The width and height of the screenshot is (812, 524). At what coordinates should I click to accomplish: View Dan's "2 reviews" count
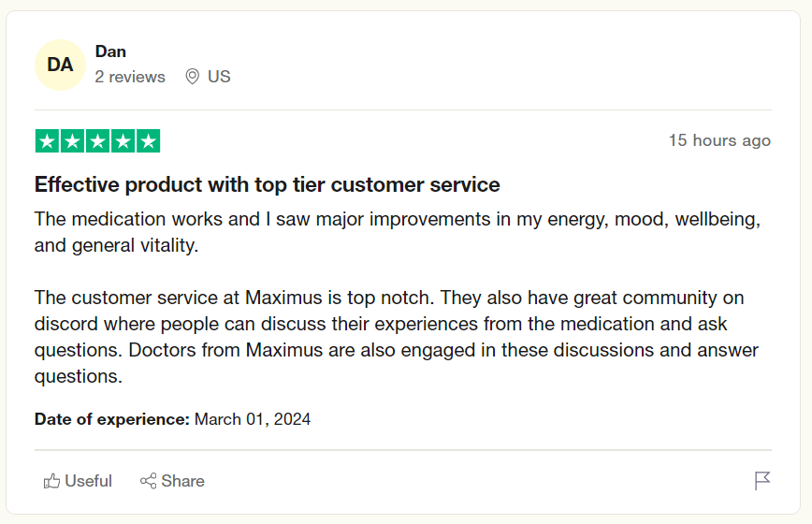pos(130,77)
